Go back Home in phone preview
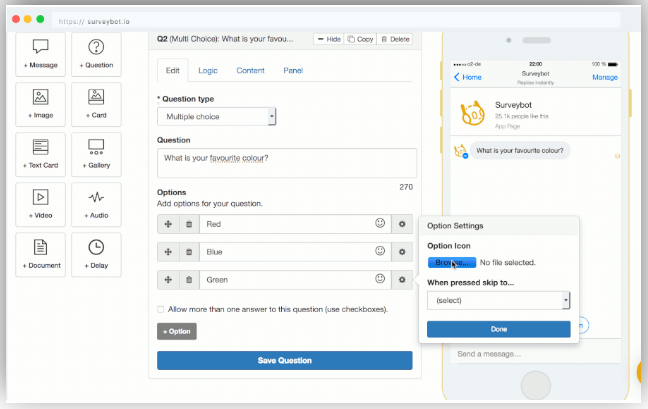Screen dimensions: 648x409 (x=468, y=77)
